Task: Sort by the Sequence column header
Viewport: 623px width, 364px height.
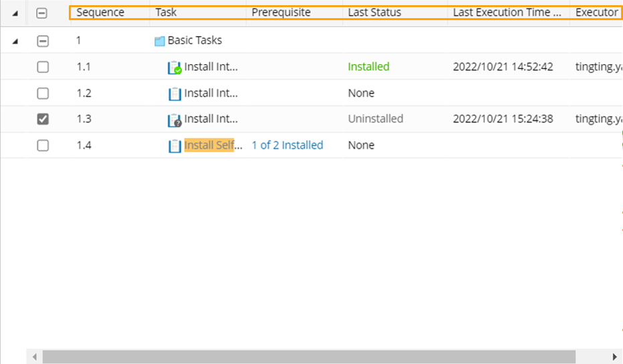Action: 100,13
